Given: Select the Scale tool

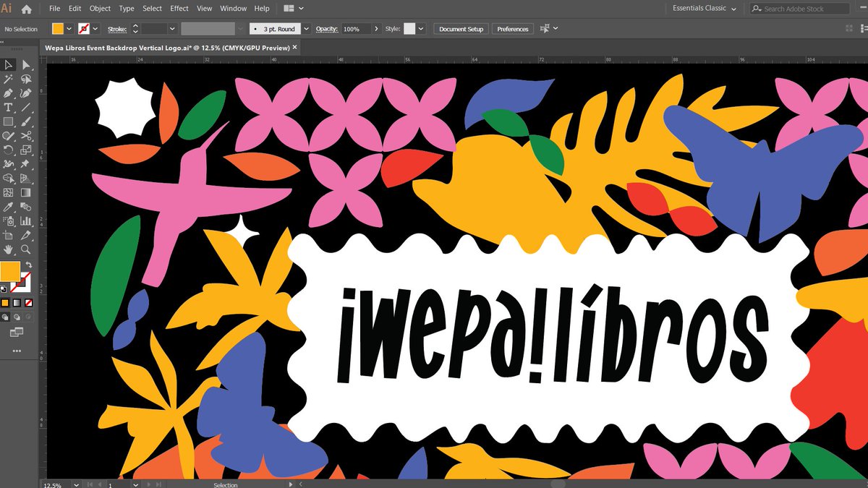Looking at the screenshot, I should (x=26, y=150).
